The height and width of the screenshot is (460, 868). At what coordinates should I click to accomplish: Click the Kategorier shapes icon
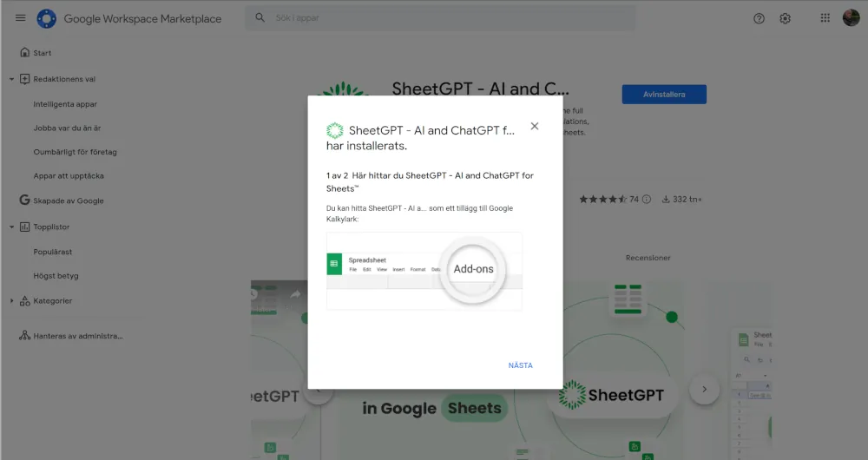[x=24, y=300]
